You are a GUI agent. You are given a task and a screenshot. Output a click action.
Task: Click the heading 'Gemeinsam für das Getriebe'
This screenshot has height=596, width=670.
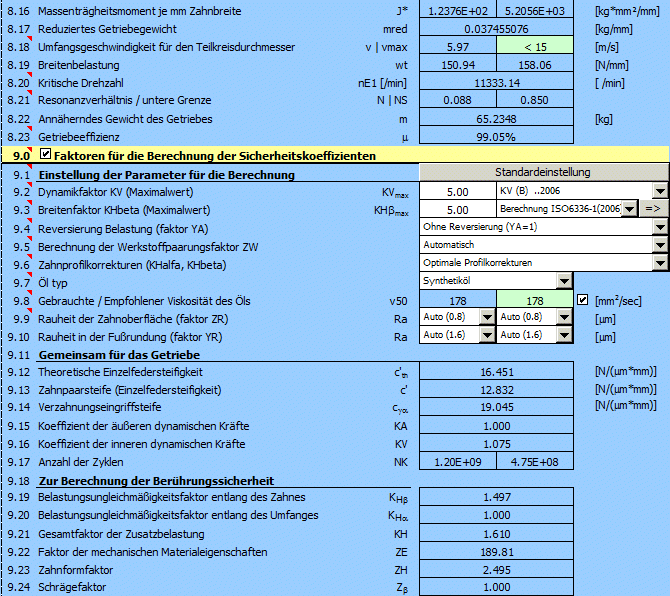click(x=119, y=355)
